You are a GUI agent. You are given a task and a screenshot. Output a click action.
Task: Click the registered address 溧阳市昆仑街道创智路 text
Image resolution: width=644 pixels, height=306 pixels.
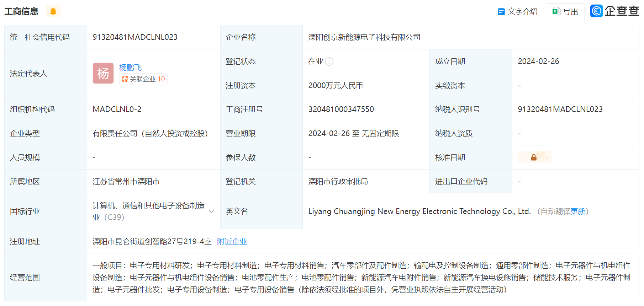(152, 242)
